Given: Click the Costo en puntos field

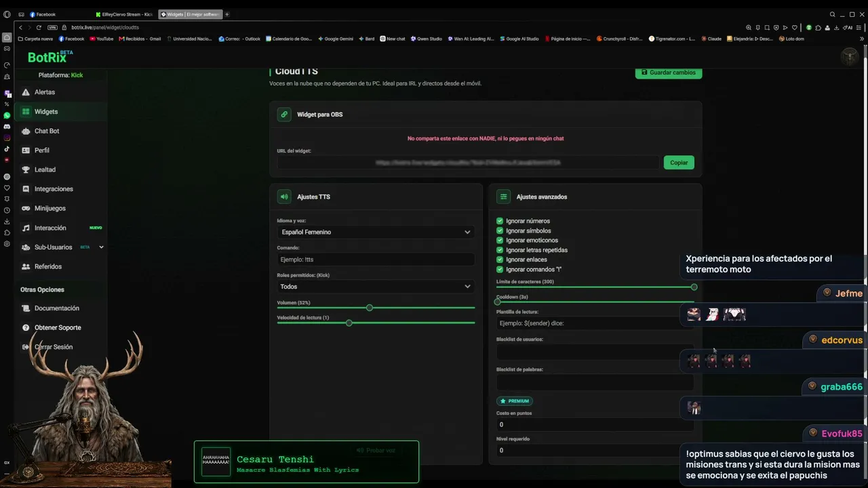Looking at the screenshot, I should coord(595,425).
